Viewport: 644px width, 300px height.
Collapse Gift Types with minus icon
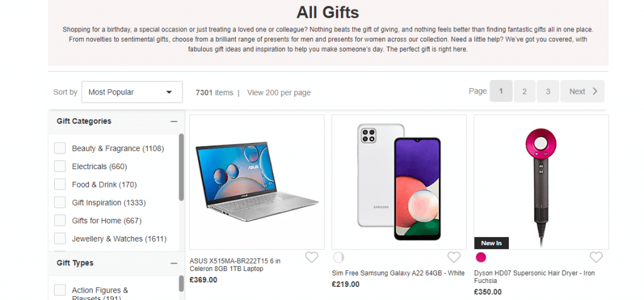[x=174, y=263]
